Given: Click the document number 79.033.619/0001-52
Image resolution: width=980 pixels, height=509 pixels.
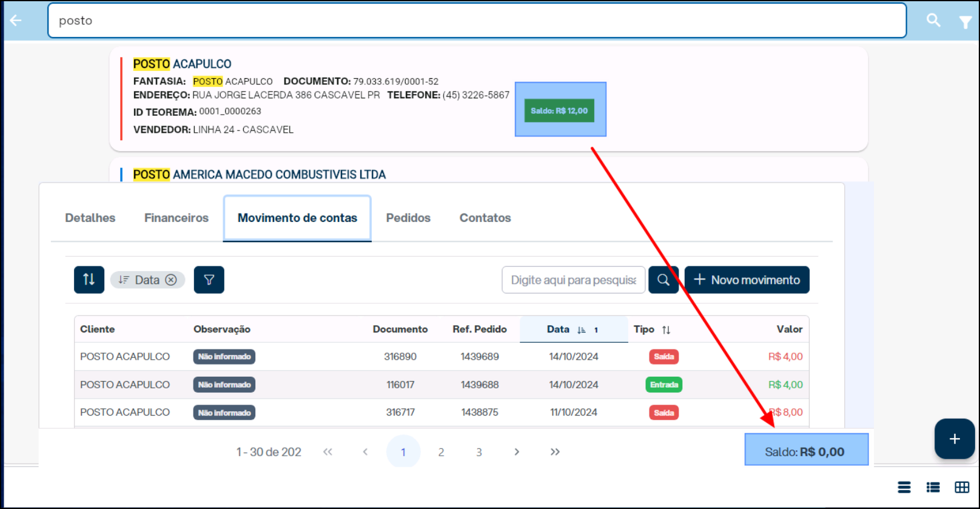Looking at the screenshot, I should pyautogui.click(x=396, y=81).
